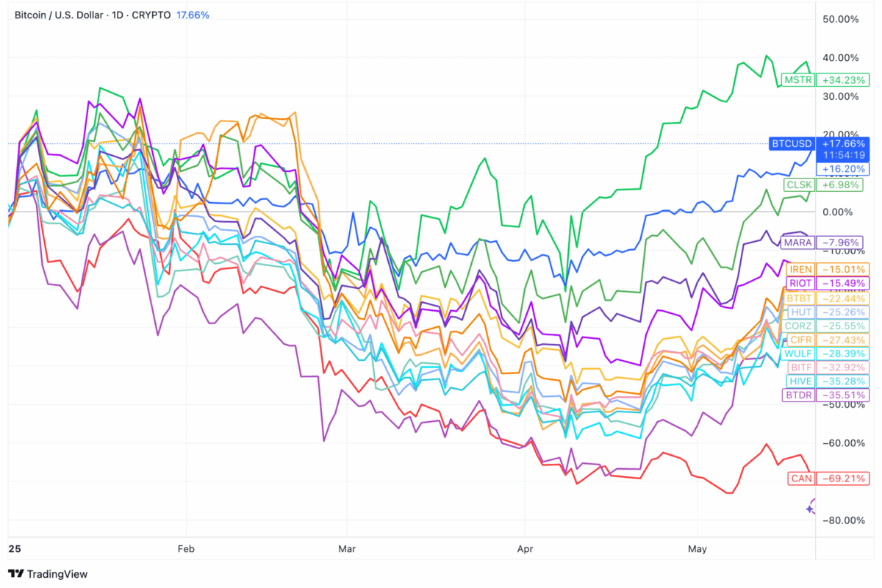Viewport: 882px width, 588px height.
Task: Open the Bitcoin / U.S. Dollar symbol name
Action: click(x=59, y=14)
